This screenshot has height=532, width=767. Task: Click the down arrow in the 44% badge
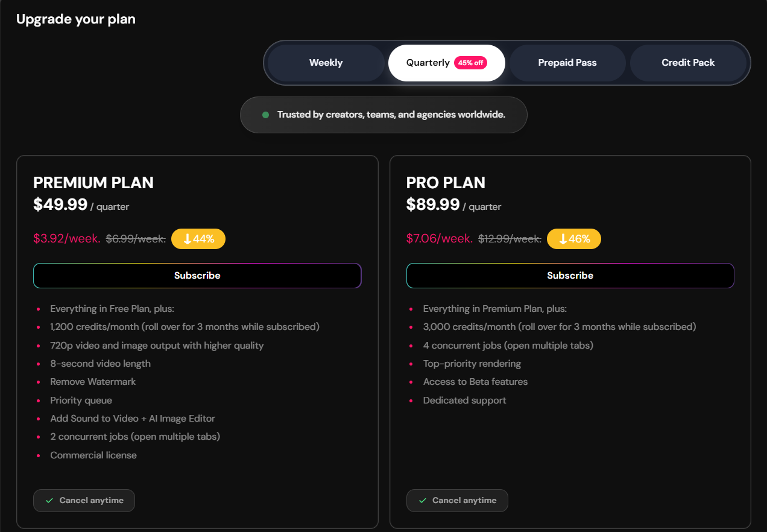pos(187,239)
